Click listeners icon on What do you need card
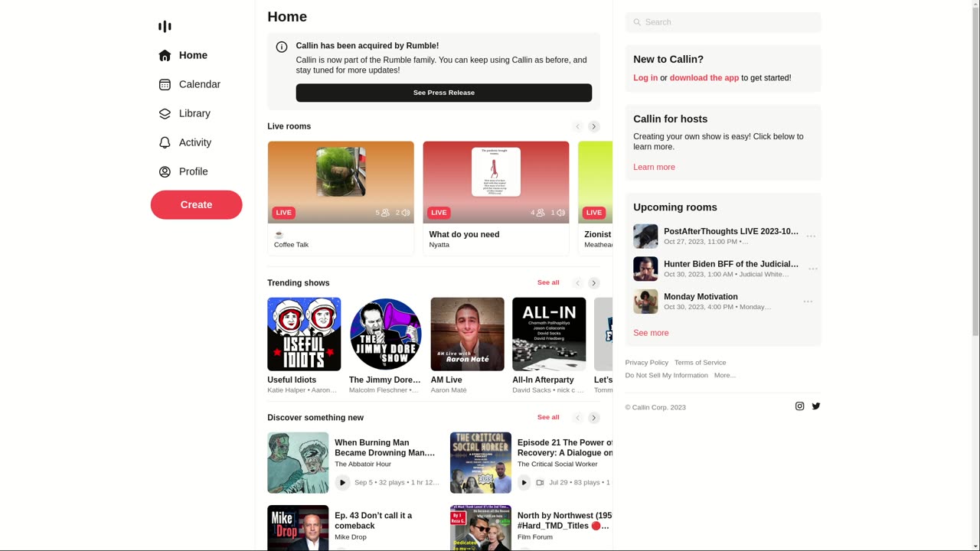This screenshot has height=551, width=980. coord(541,213)
